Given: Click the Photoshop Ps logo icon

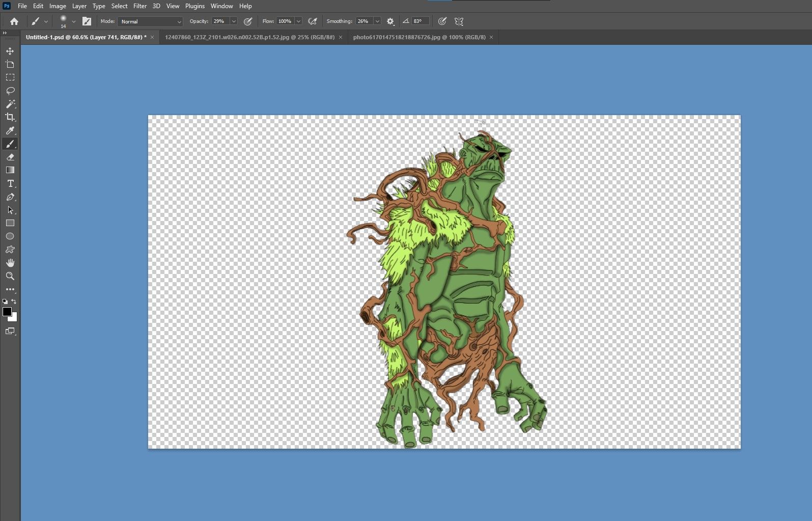Looking at the screenshot, I should tap(7, 6).
